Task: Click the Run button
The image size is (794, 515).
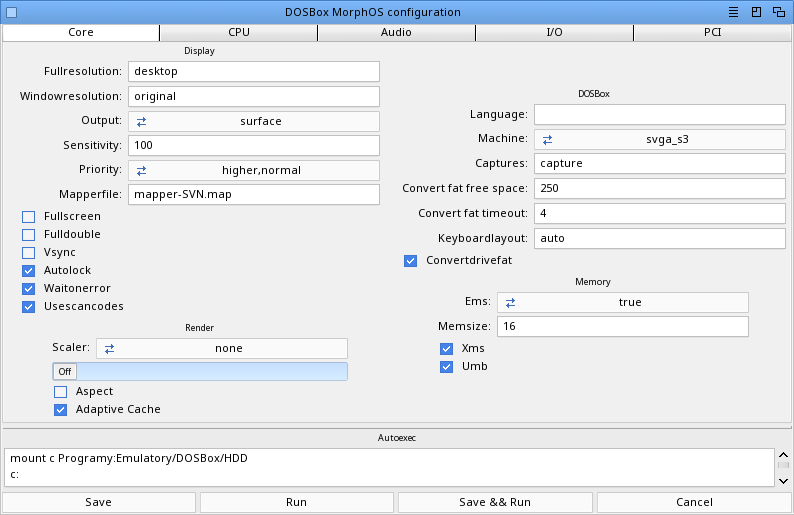Action: click(297, 502)
